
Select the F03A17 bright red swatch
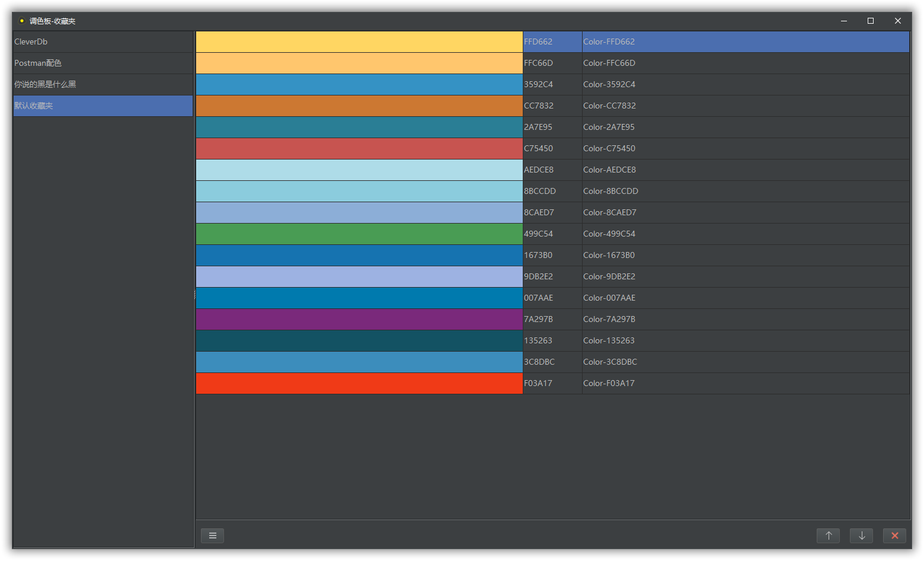359,383
